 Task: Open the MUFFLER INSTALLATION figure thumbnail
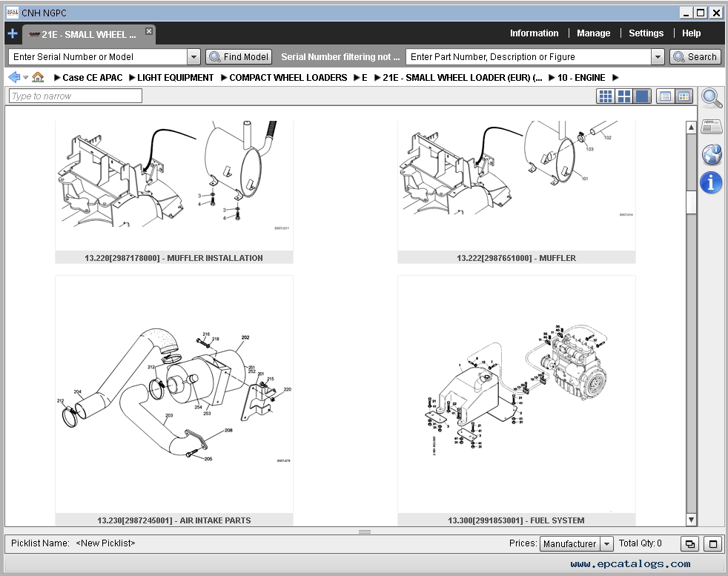174,185
